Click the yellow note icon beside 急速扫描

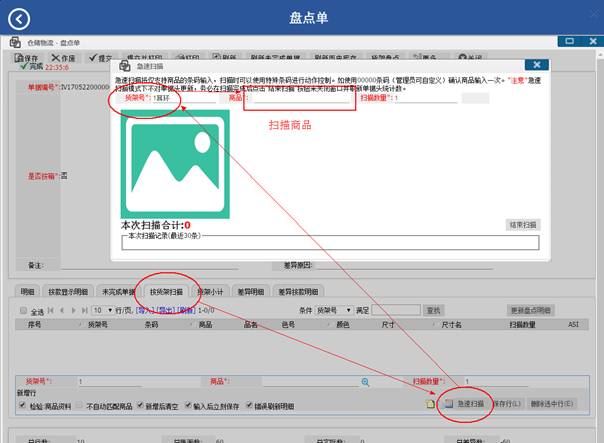click(430, 404)
